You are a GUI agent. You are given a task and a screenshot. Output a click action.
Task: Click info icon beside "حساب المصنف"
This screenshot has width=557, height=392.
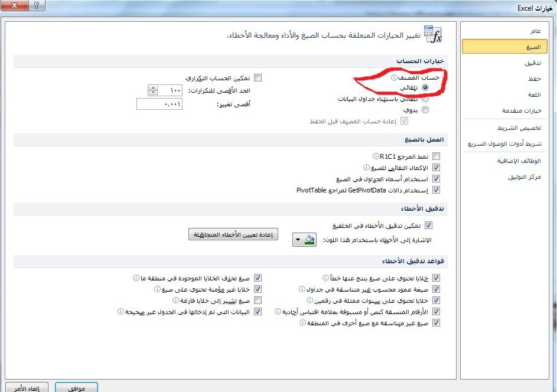pos(394,77)
